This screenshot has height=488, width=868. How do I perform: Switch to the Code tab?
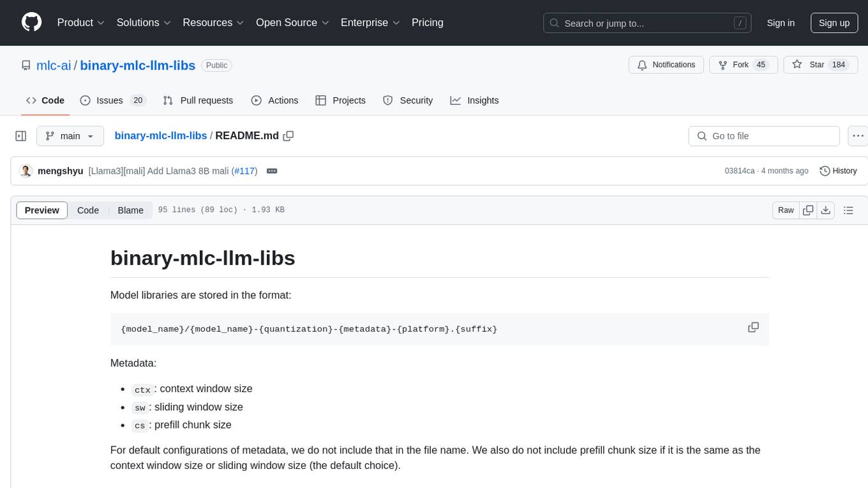(x=45, y=100)
